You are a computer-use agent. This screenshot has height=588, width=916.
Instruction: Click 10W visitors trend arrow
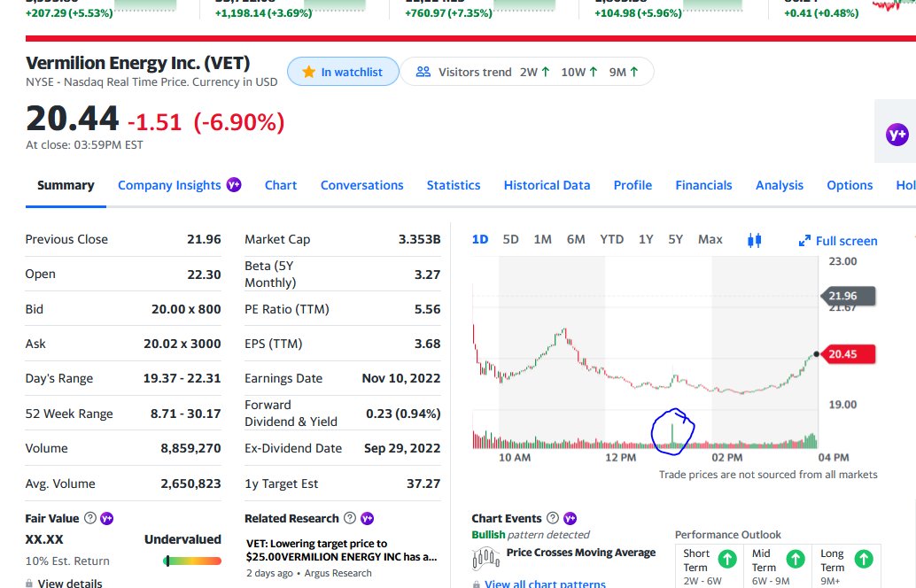[593, 72]
